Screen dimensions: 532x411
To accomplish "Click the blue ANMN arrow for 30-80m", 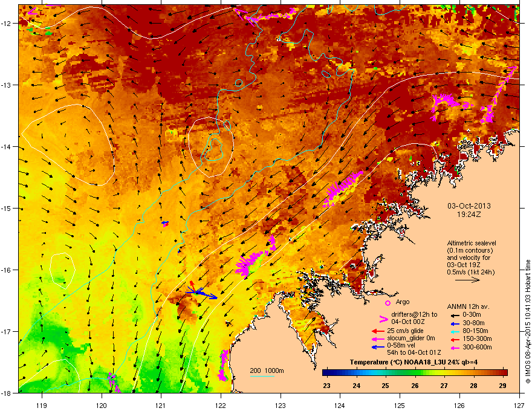I will point(454,323).
